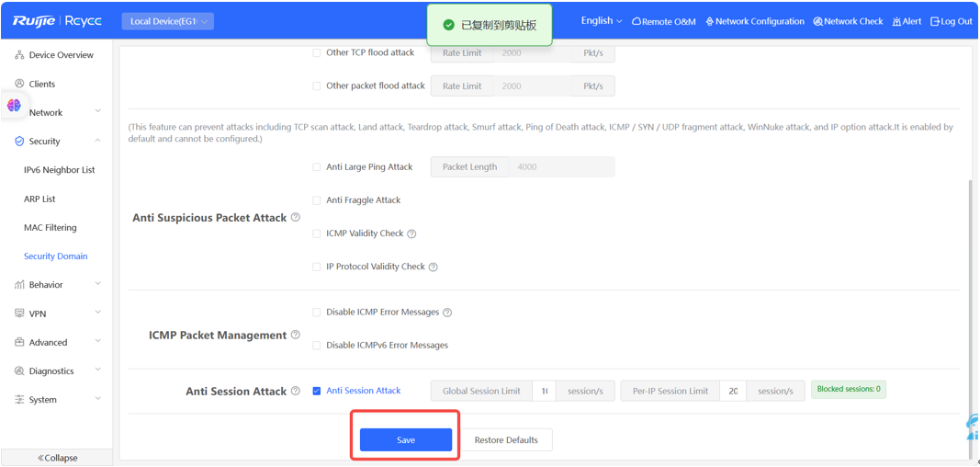Select the Security Domain menu item
Viewport: 980px width, 467px height.
click(x=56, y=256)
